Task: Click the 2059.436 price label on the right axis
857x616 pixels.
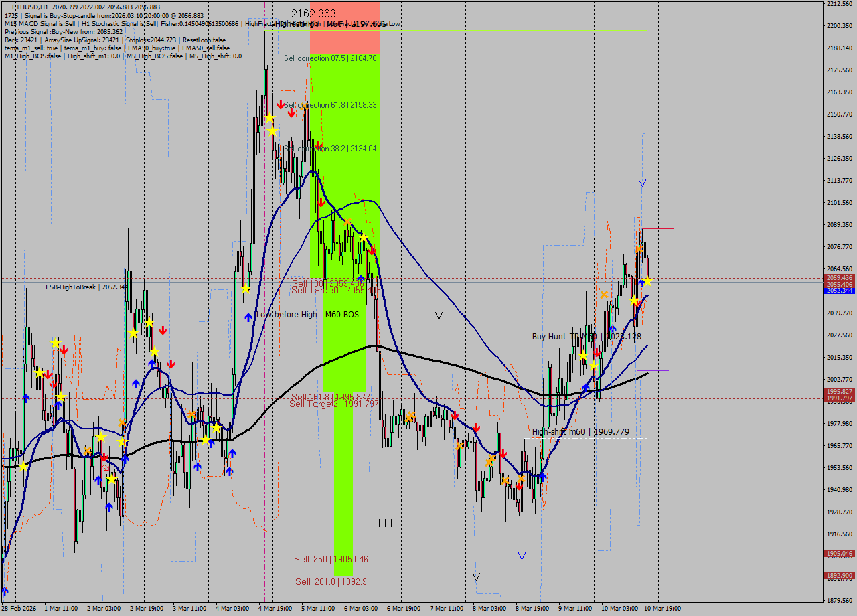Action: point(840,277)
